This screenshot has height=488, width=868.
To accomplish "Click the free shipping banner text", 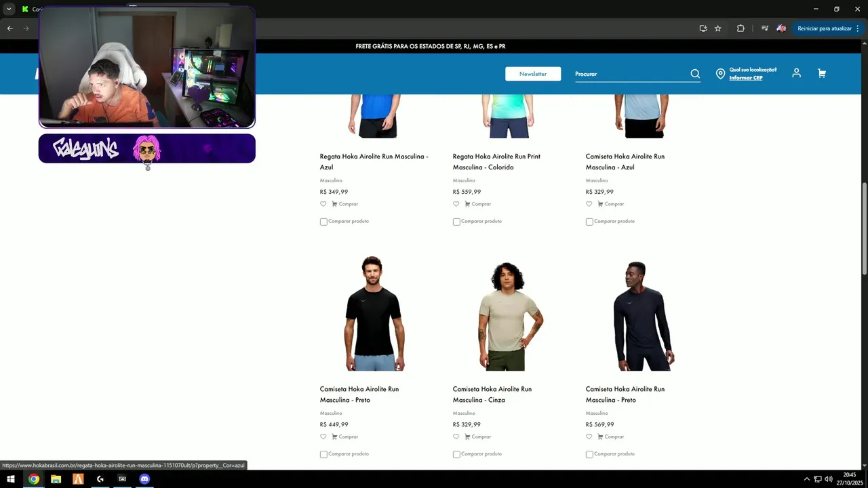I will click(431, 46).
